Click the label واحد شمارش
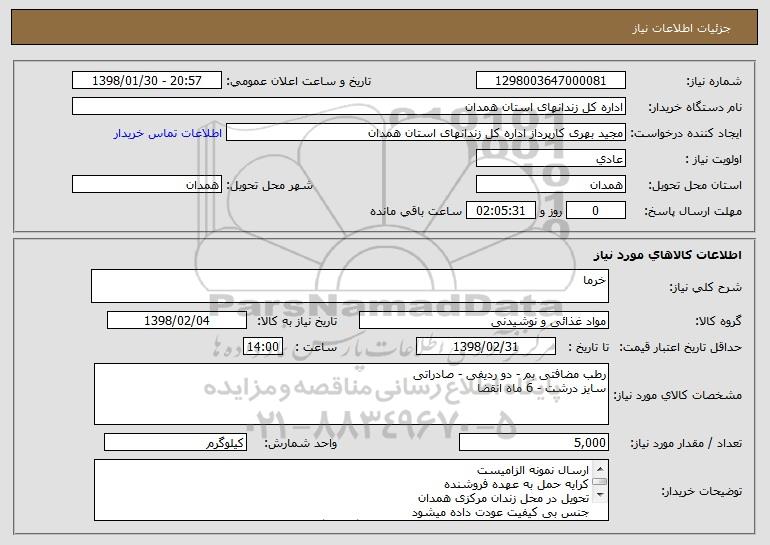The width and height of the screenshot is (770, 545). pyautogui.click(x=301, y=443)
